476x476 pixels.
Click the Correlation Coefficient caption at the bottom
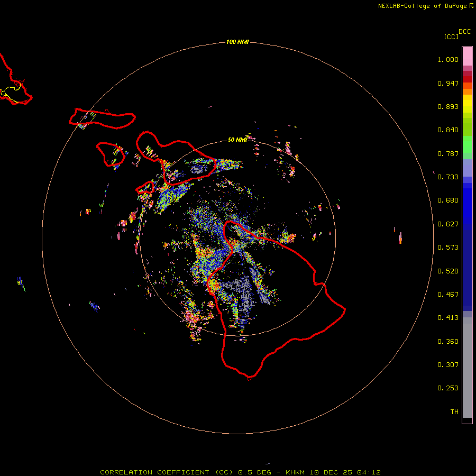tap(155, 472)
